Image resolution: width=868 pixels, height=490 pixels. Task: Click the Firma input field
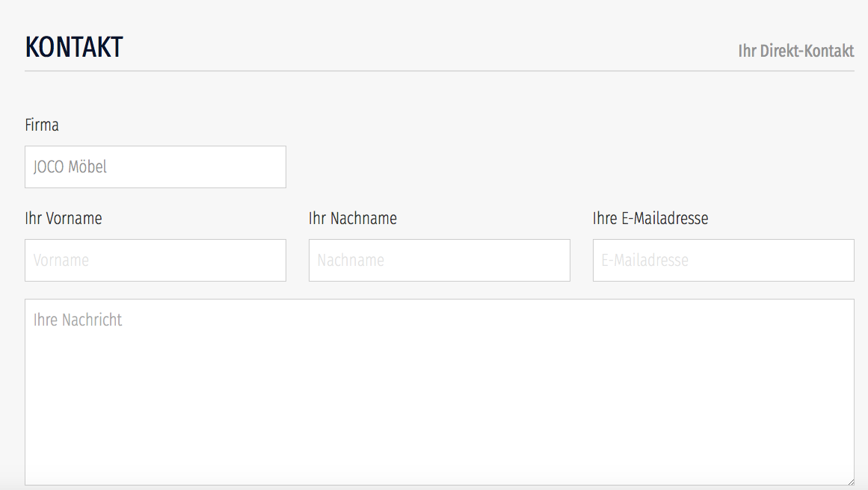[155, 167]
